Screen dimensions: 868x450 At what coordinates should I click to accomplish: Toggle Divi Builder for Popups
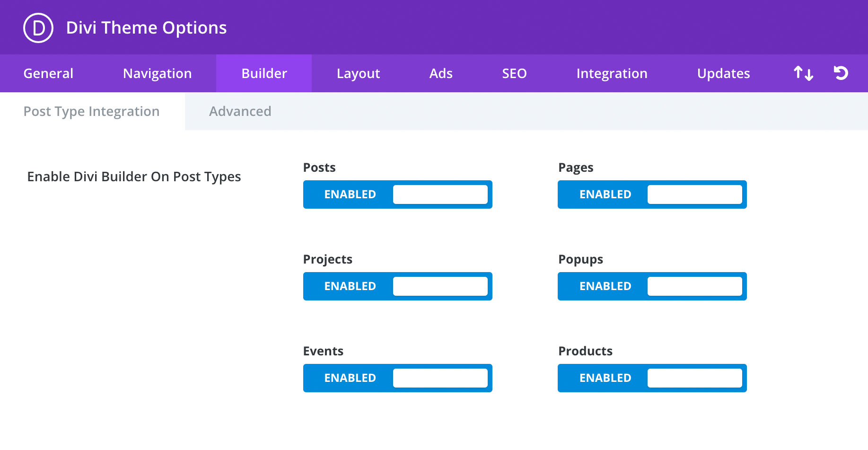[x=652, y=286]
